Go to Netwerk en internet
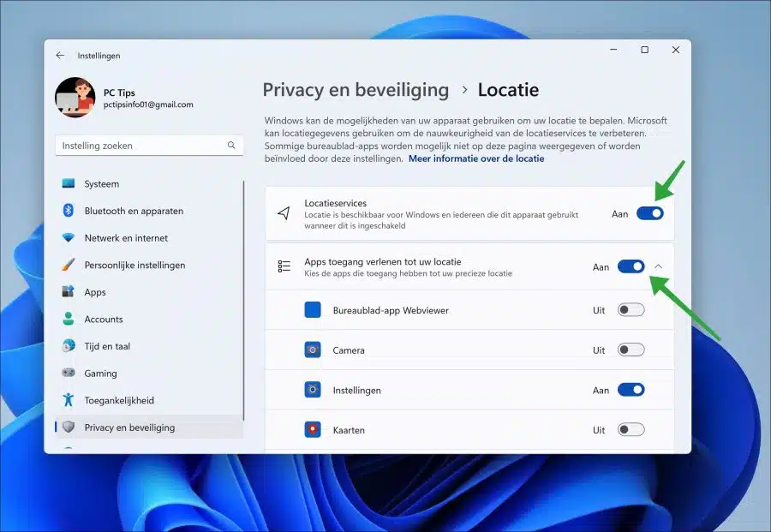Image resolution: width=771 pixels, height=532 pixels. click(149, 237)
